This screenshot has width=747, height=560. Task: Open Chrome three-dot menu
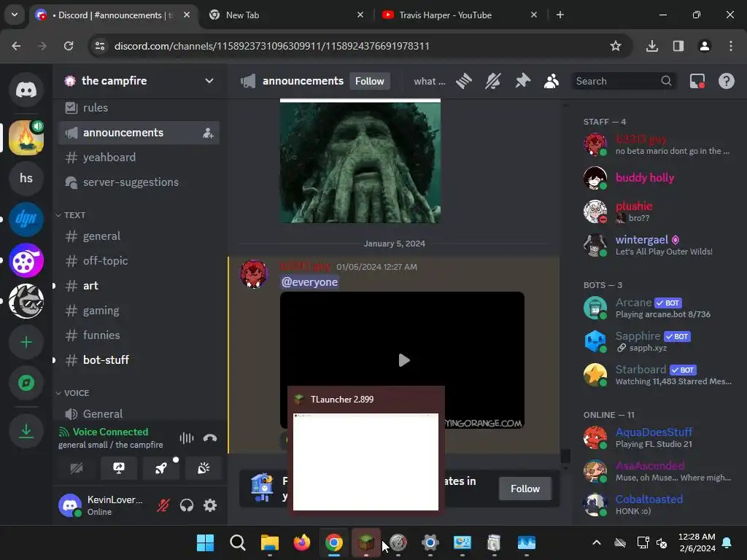[731, 46]
